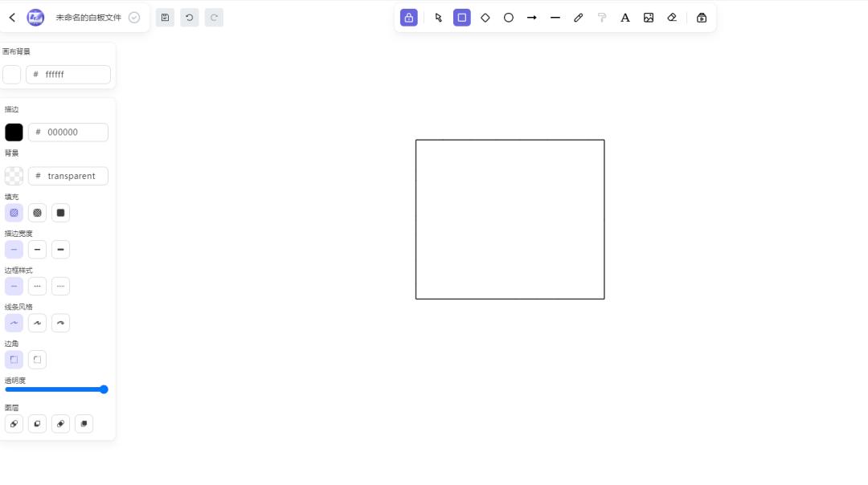Select the Eraser tool

[x=672, y=17]
